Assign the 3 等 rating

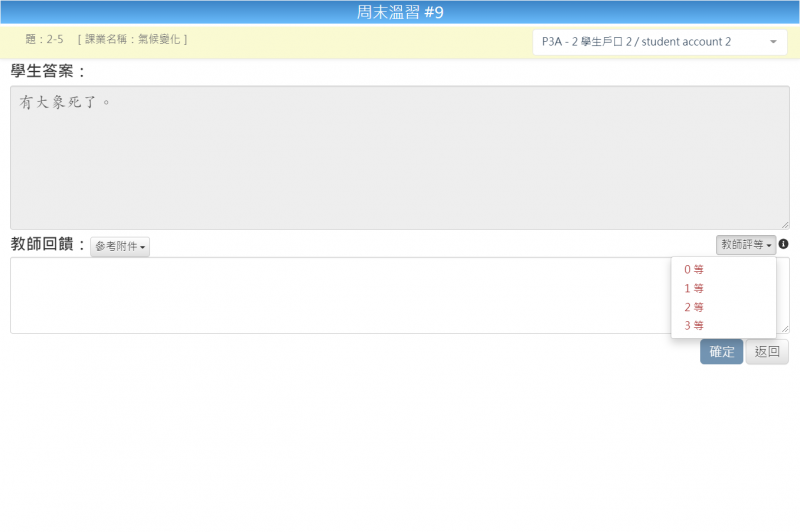coord(694,326)
